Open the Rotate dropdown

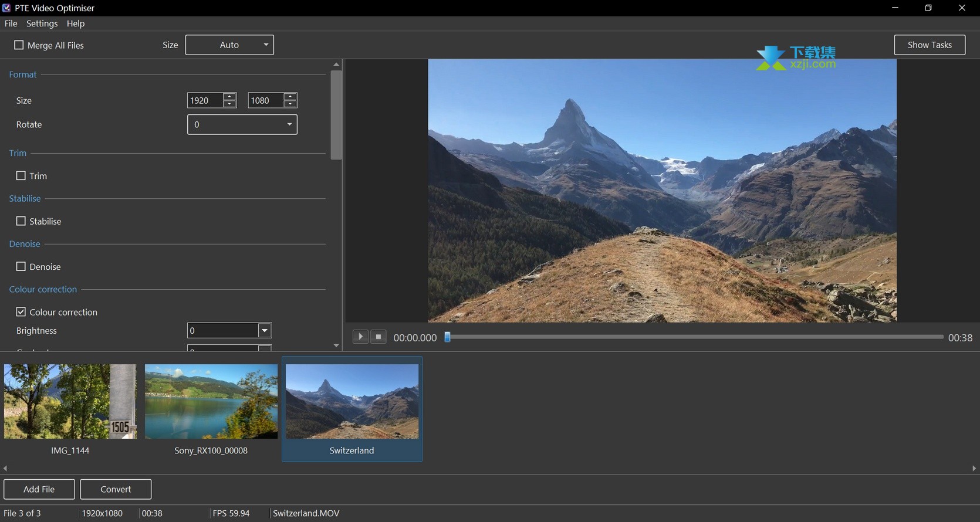pyautogui.click(x=242, y=124)
